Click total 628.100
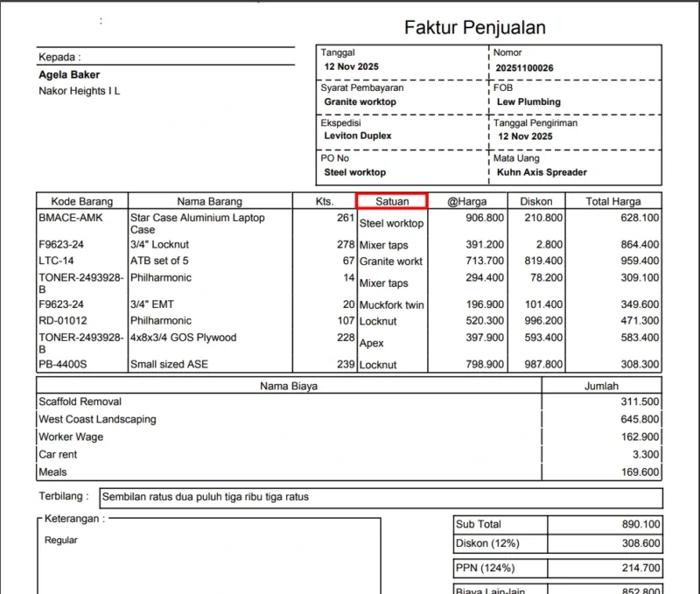This screenshot has width=700, height=594. [640, 218]
